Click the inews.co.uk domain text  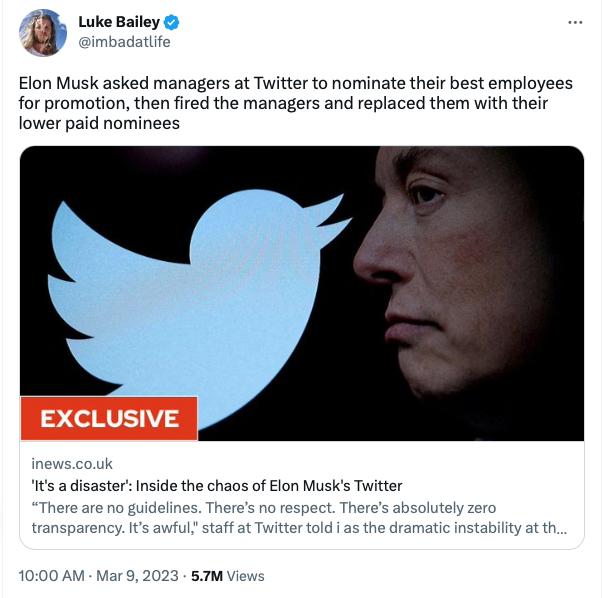coord(72,463)
